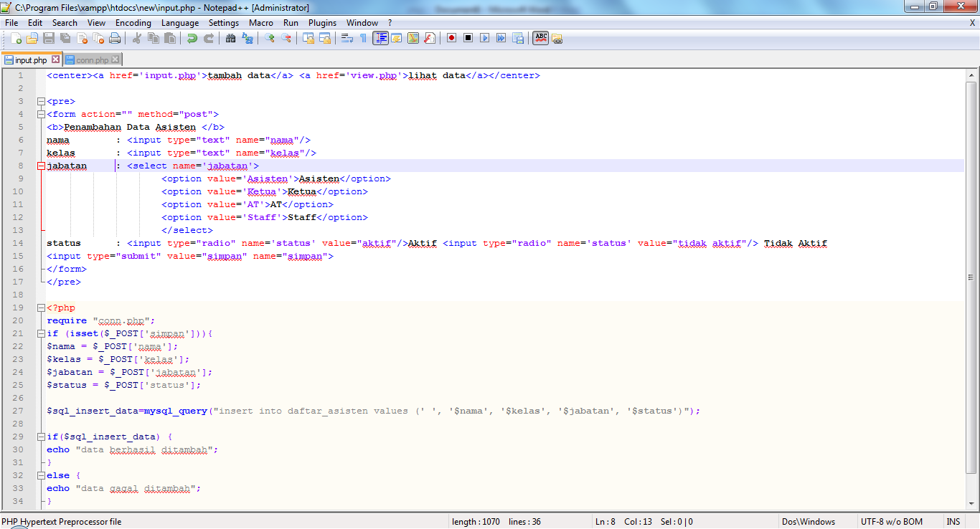Start recording a macro
Viewport: 980px width, 529px height.
click(452, 38)
